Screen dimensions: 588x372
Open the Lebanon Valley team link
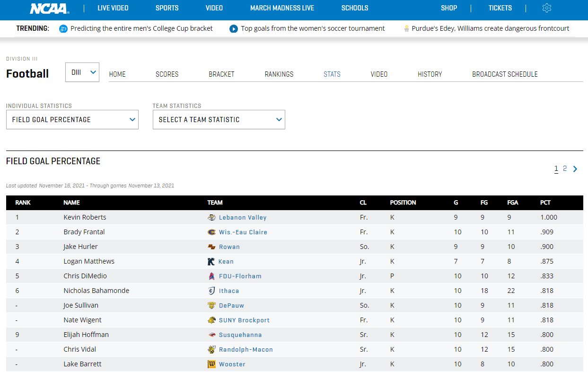click(243, 218)
